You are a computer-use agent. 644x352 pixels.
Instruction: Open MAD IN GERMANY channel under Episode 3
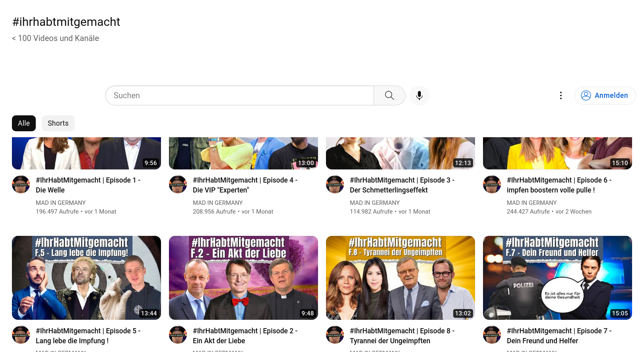pyautogui.click(x=375, y=203)
